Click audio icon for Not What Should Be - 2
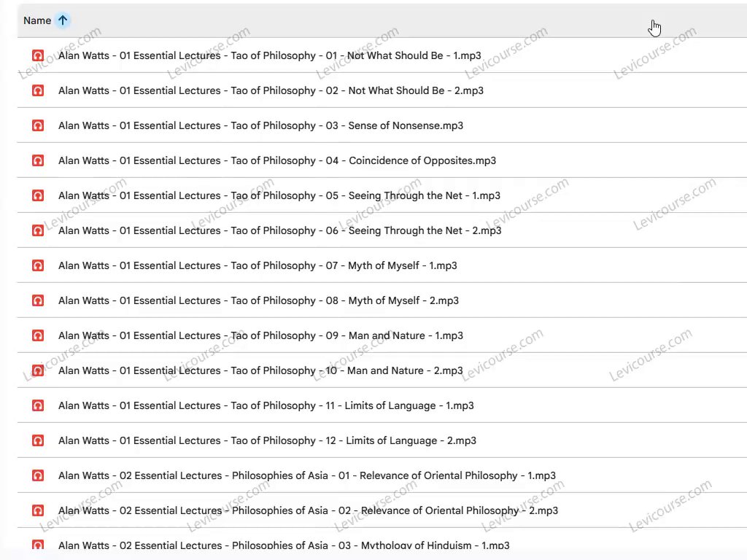The height and width of the screenshot is (560, 747). click(x=38, y=90)
